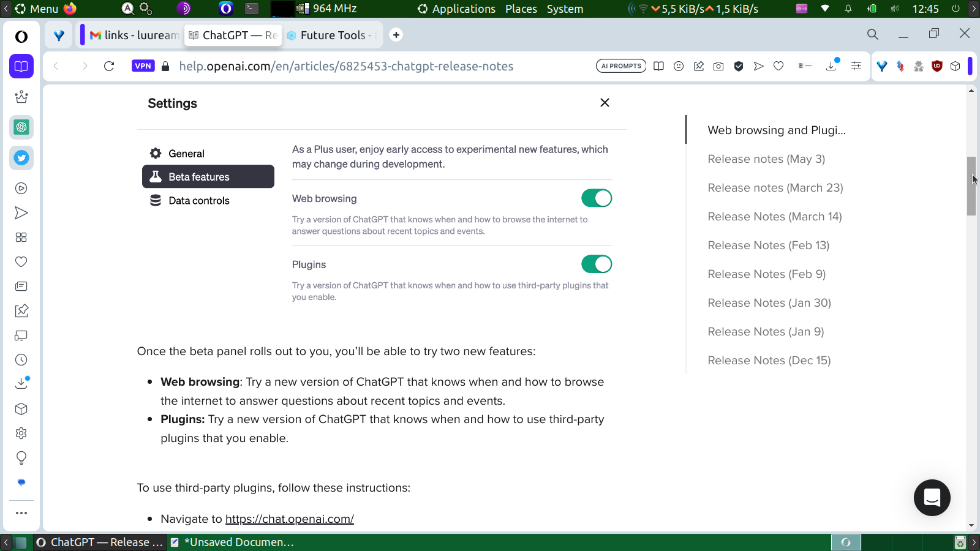Click the uBlock Origin extension icon
980x551 pixels.
coord(937,66)
